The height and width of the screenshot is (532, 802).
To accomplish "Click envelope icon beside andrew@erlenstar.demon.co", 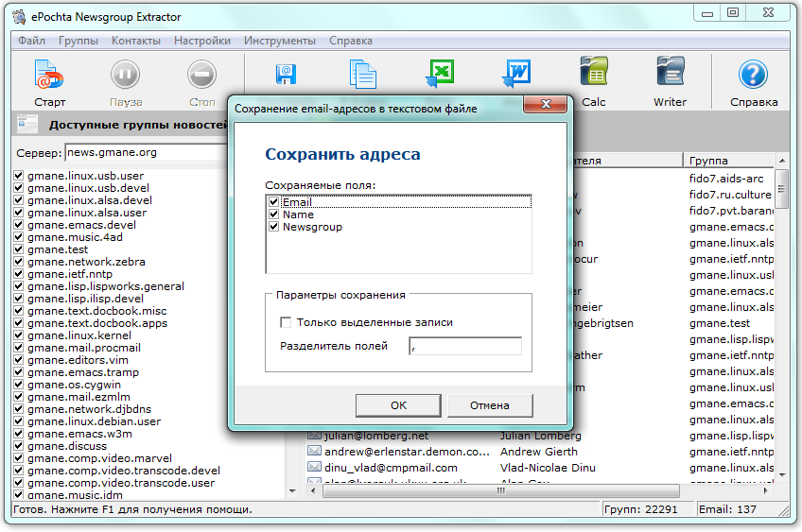I will pos(314,452).
